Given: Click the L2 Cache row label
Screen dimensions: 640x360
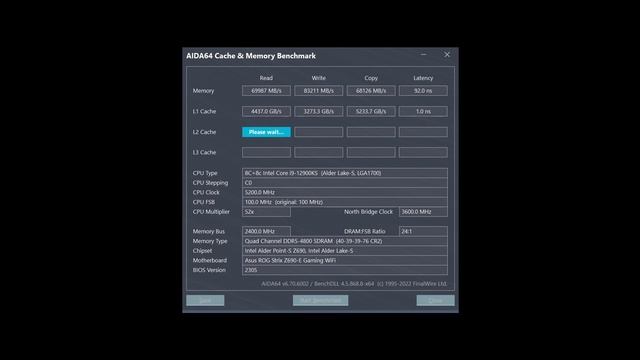Looking at the screenshot, I should 204,132.
